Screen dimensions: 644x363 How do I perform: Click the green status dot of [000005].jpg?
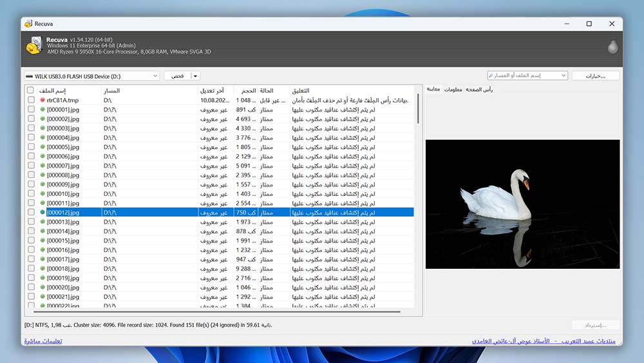tap(43, 147)
